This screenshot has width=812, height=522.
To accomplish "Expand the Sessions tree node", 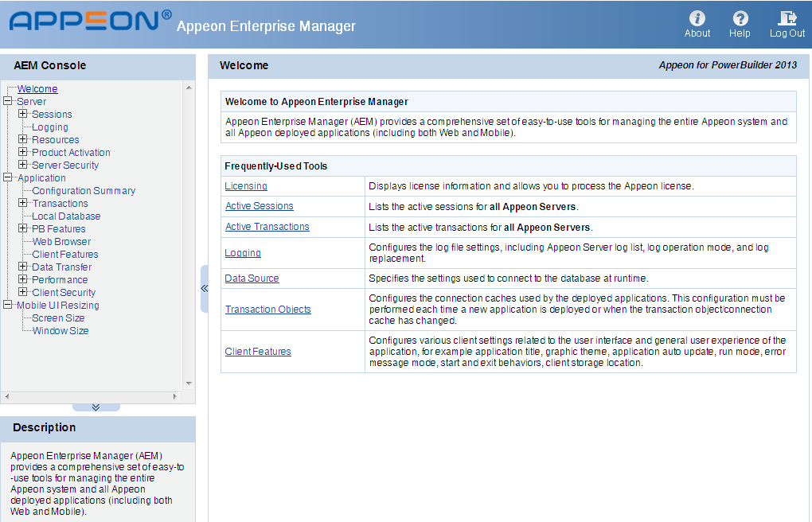I will (23, 114).
